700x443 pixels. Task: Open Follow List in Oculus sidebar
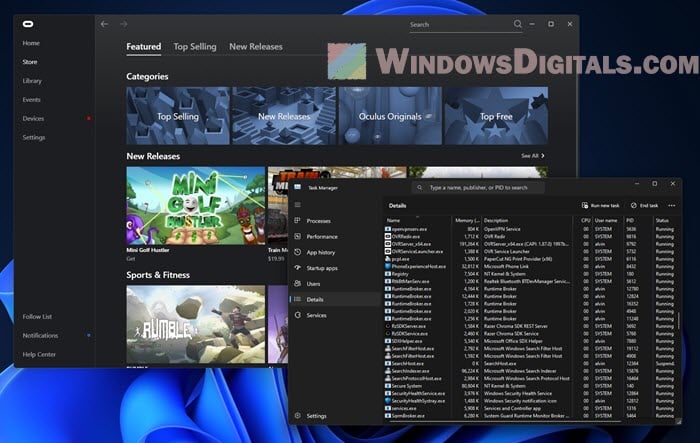[x=37, y=317]
